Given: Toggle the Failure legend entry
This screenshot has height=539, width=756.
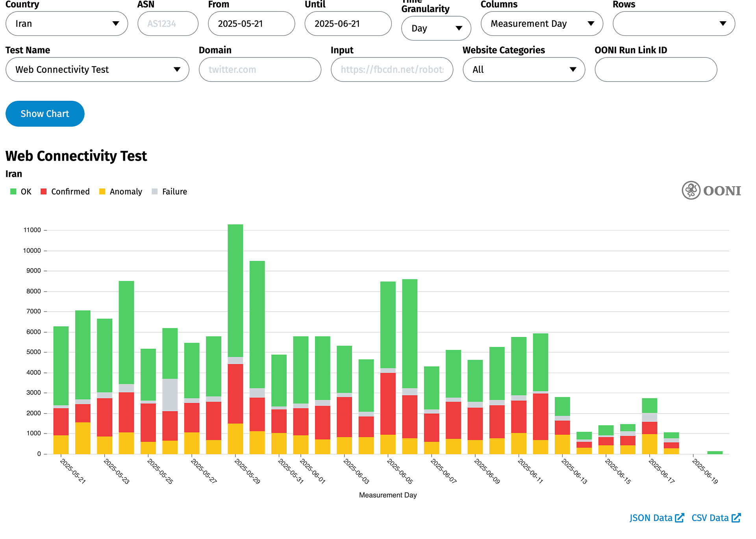Looking at the screenshot, I should 174,192.
